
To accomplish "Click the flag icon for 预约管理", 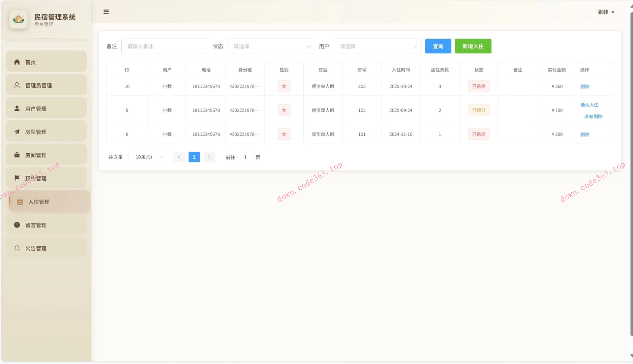I will pos(17,178).
